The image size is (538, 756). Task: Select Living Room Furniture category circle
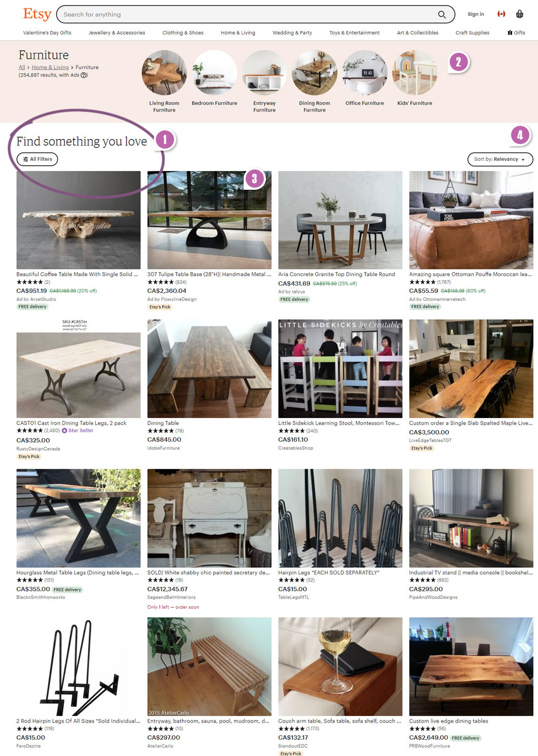(x=164, y=73)
